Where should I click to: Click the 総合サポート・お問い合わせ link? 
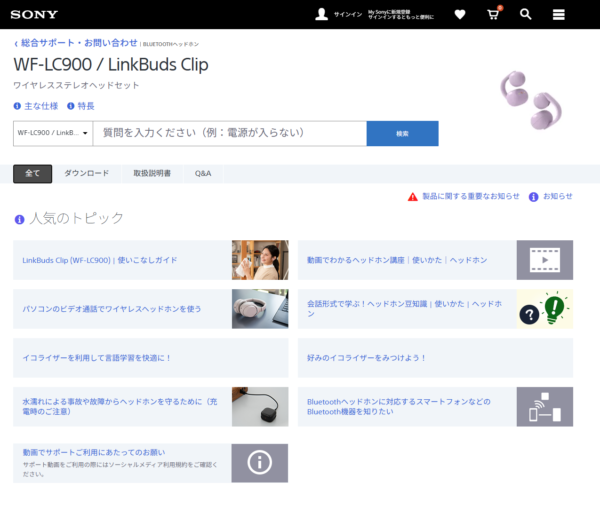coord(79,43)
